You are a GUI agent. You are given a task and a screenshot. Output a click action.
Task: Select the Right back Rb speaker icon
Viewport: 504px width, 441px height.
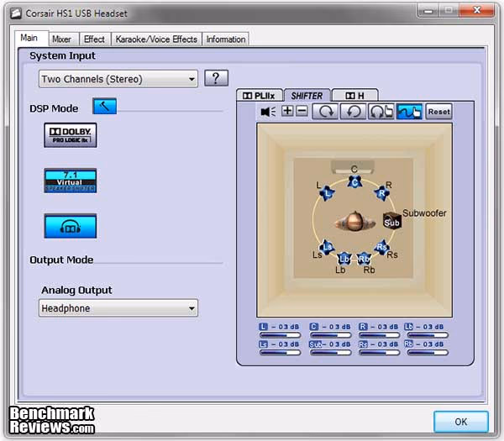(x=364, y=259)
